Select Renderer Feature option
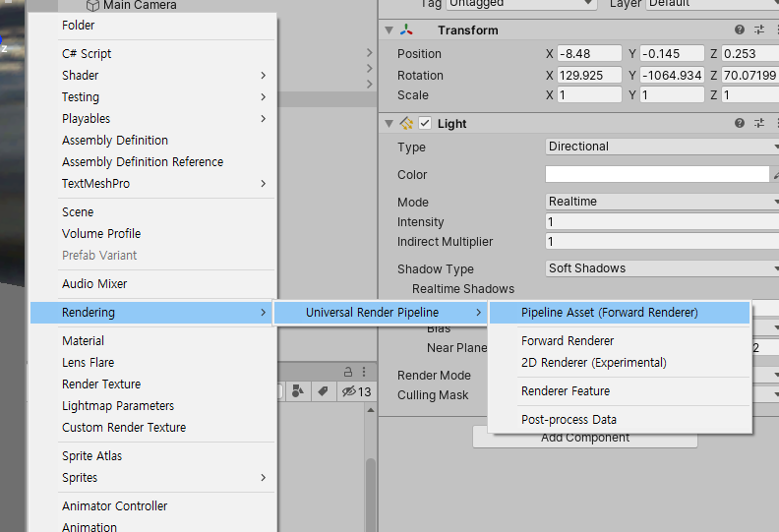This screenshot has width=779, height=532. [620, 391]
